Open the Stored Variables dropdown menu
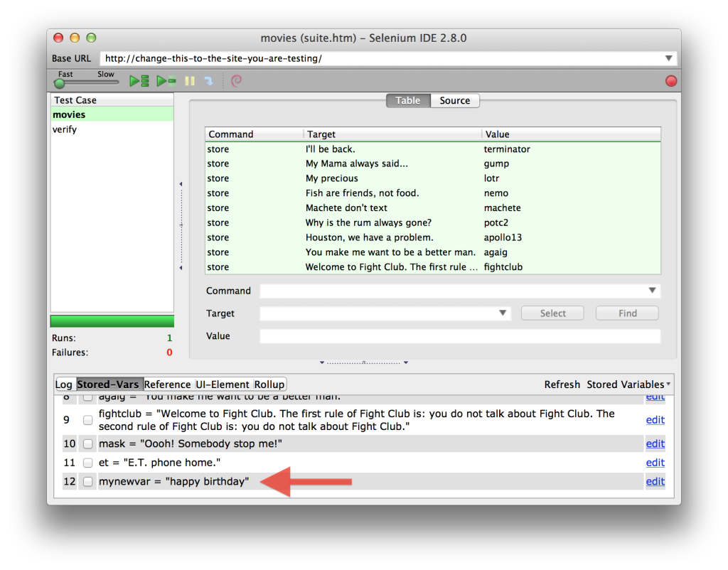The image size is (728, 570). (x=628, y=385)
